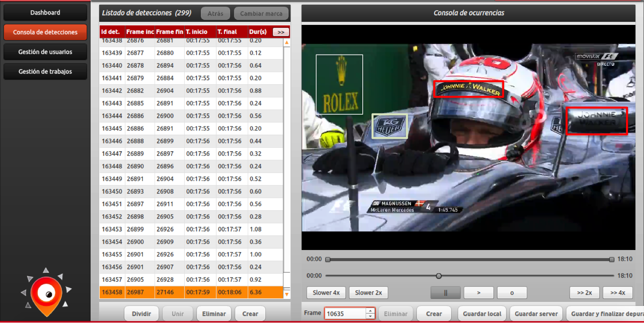Click the detections list scroll-up arrow
Viewport: 644px width, 323px height.
click(287, 43)
